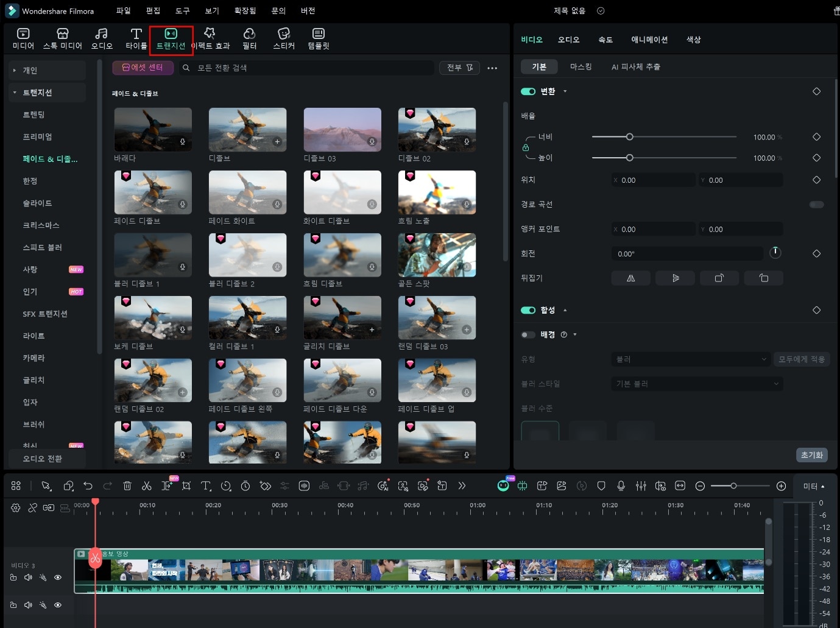Enable the 배경 background toggle

tap(528, 334)
